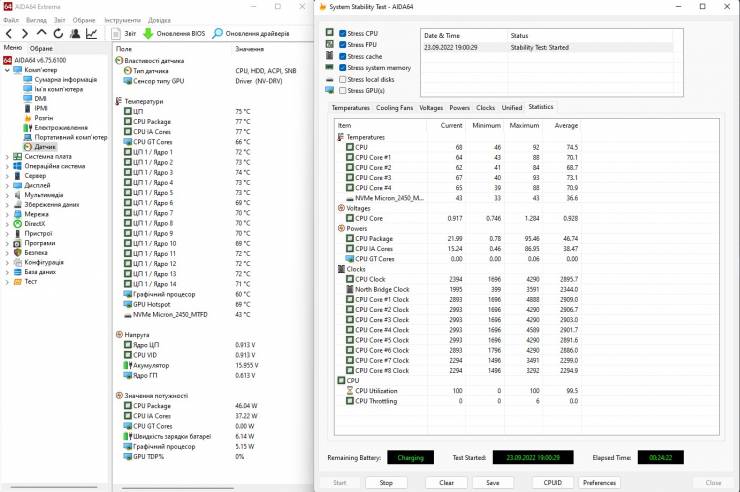Switch to the Cooling Fans tab
This screenshot has width=740, height=492.
point(395,108)
